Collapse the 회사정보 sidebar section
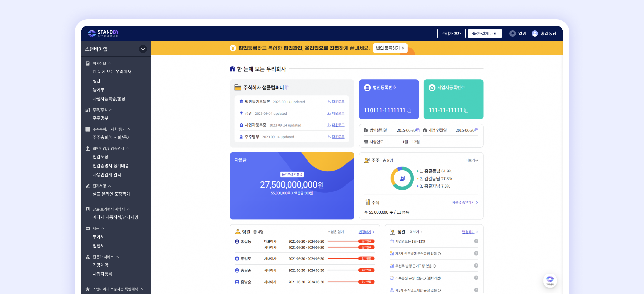The height and width of the screenshot is (294, 644). (109, 64)
